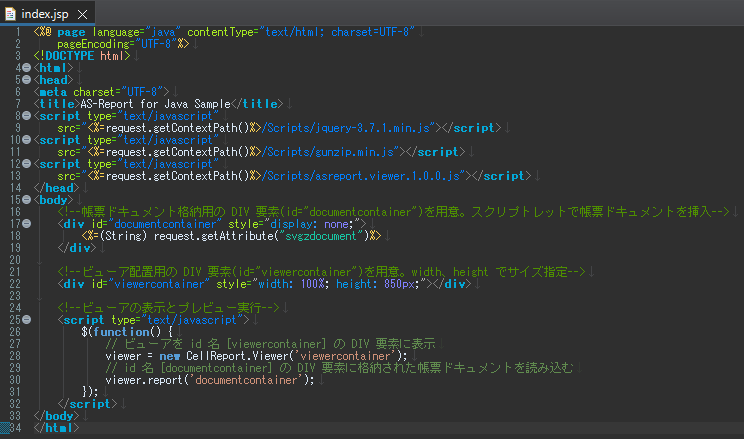Select the index.jsp editor tab
This screenshot has height=439, width=744.
coord(47,14)
